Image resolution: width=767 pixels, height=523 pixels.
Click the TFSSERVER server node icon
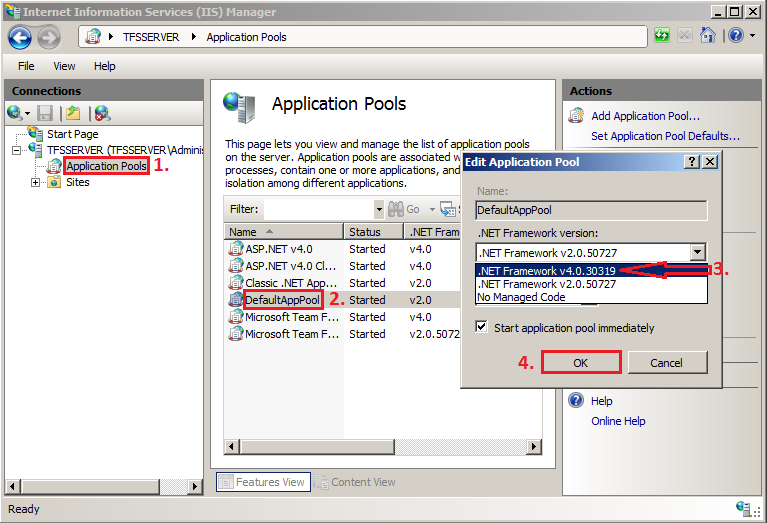pyautogui.click(x=35, y=149)
